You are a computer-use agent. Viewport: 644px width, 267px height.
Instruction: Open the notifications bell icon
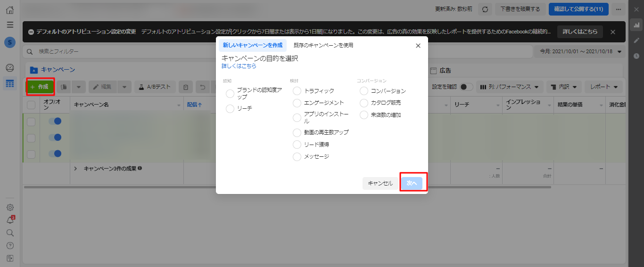[10, 220]
